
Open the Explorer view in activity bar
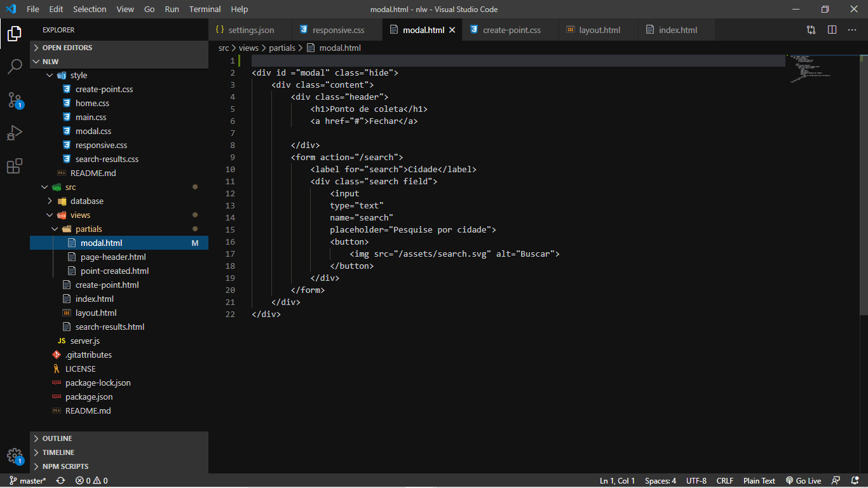tap(15, 33)
